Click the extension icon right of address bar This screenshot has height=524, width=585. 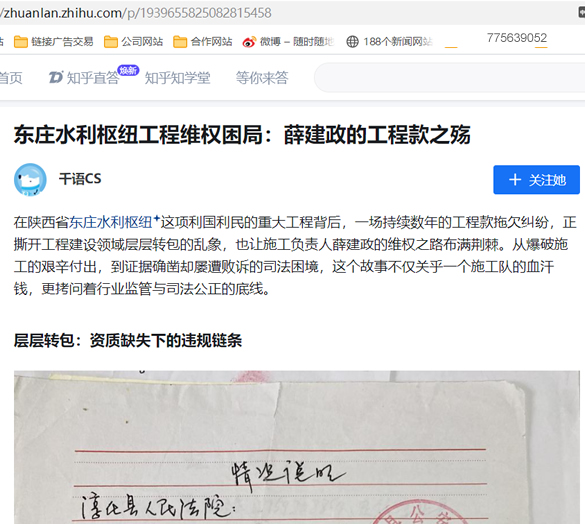click(582, 12)
